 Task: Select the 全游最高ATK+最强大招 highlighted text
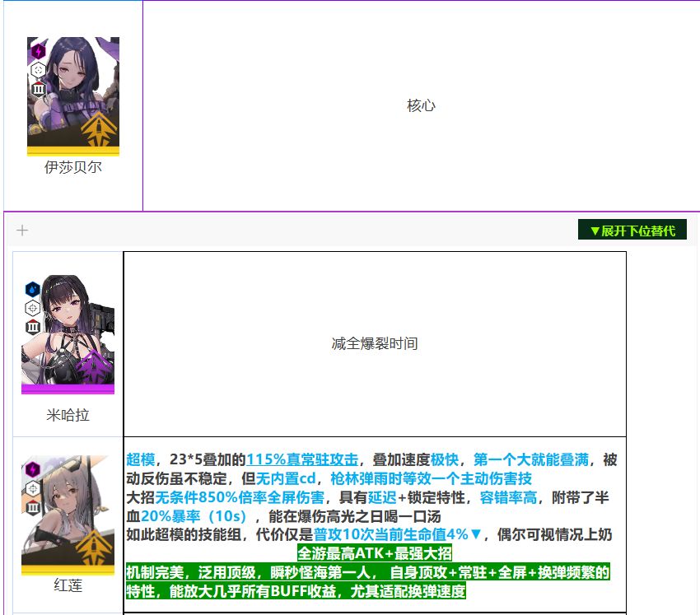pos(375,553)
